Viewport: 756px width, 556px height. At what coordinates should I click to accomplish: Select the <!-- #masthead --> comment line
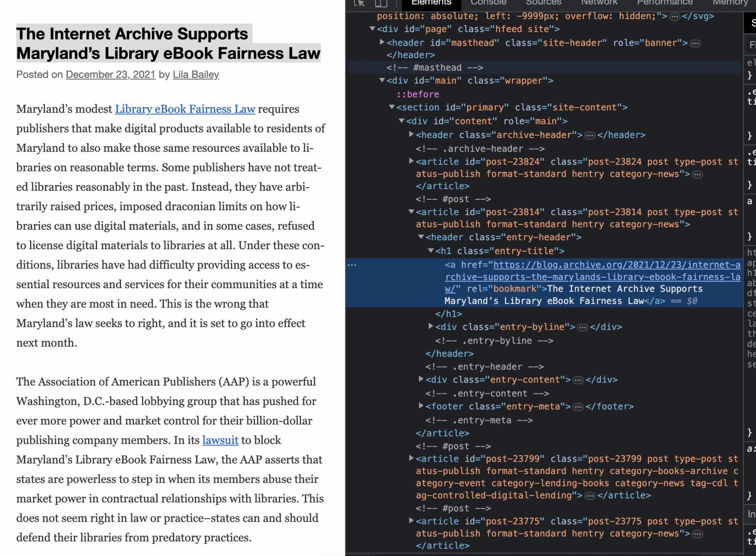(x=435, y=68)
